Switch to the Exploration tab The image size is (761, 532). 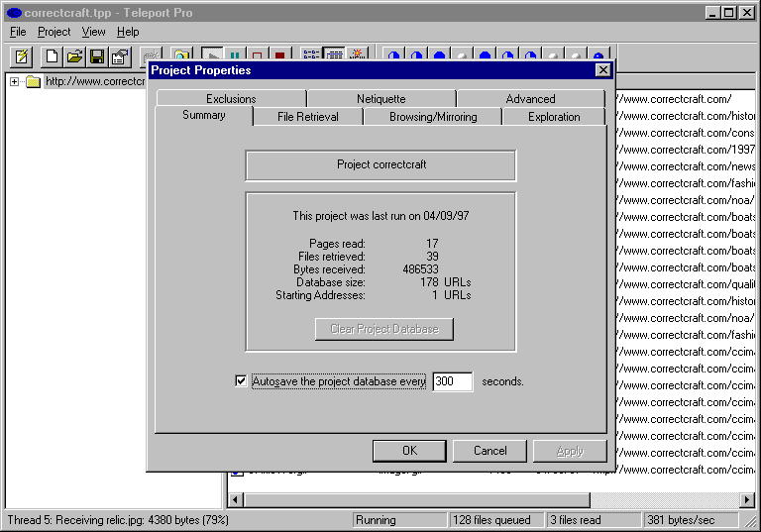554,117
